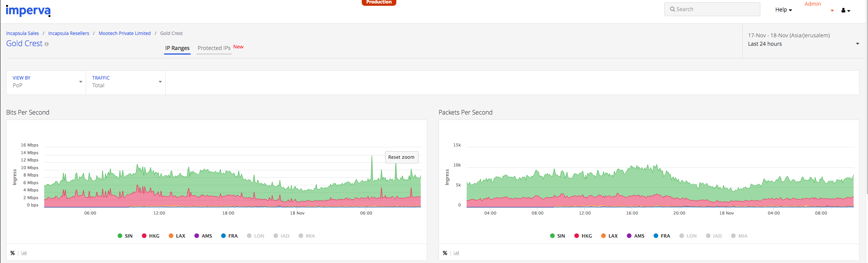This screenshot has width=868, height=263.
Task: Switch Bits Per Second chart to bar view
Action: [x=24, y=253]
